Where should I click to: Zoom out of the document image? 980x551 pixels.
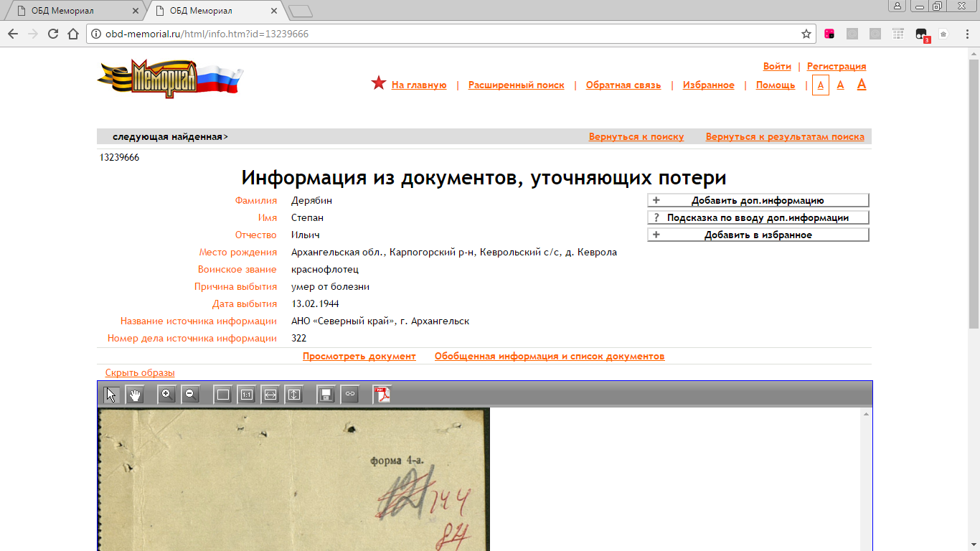190,395
